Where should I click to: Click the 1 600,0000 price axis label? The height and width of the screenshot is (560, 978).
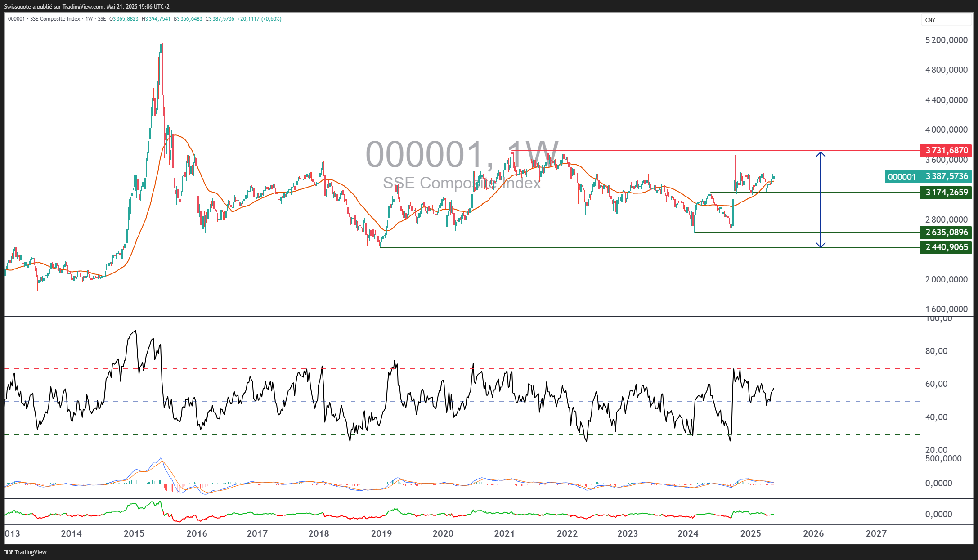(x=947, y=309)
